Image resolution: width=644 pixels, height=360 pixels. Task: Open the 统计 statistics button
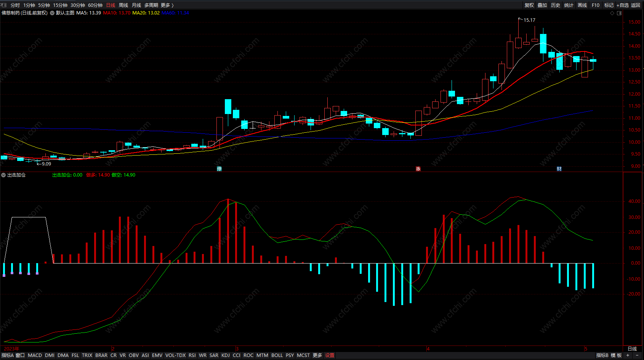[569, 5]
